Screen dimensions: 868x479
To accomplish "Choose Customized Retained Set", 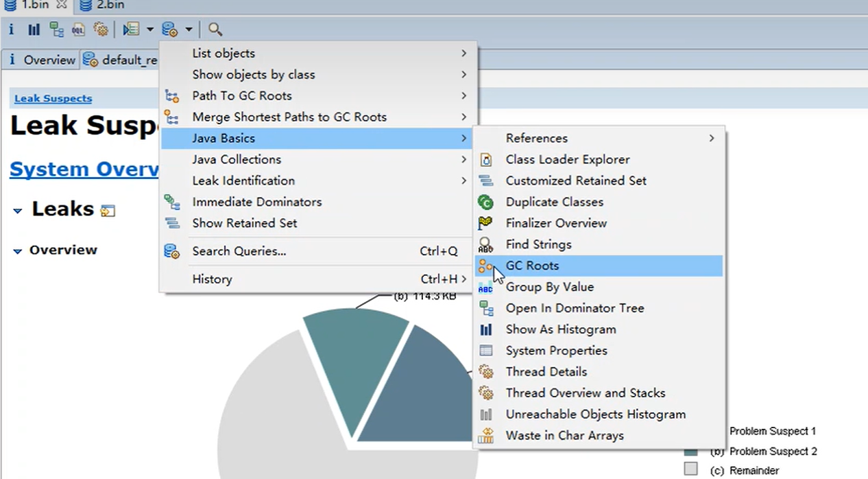I will 599,180.
